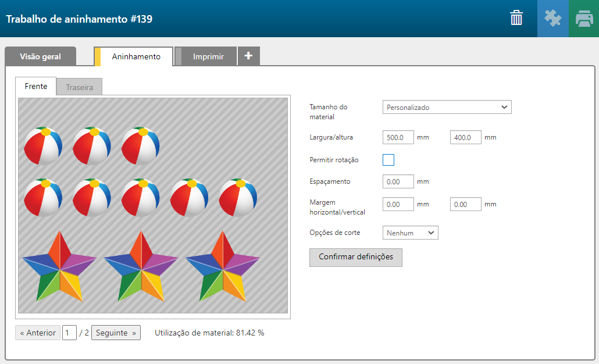Viewport: 599px width, 364px height.
Task: Click the plus icon to add tab
Action: [x=249, y=56]
